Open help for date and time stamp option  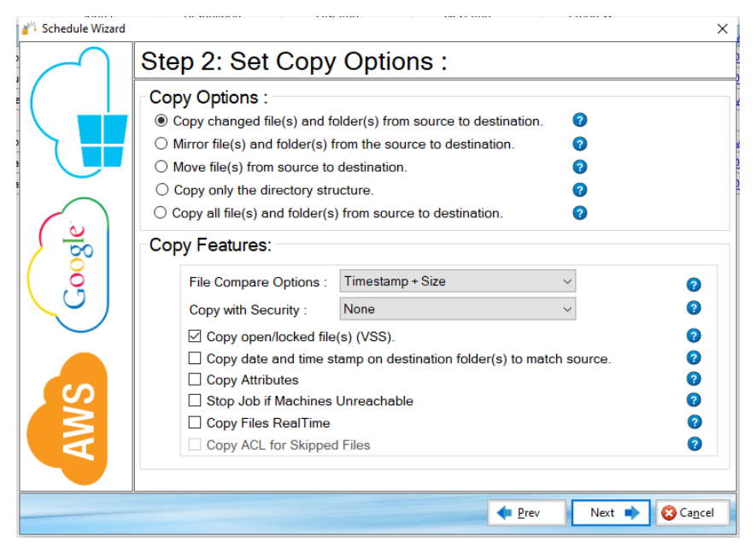(x=694, y=357)
